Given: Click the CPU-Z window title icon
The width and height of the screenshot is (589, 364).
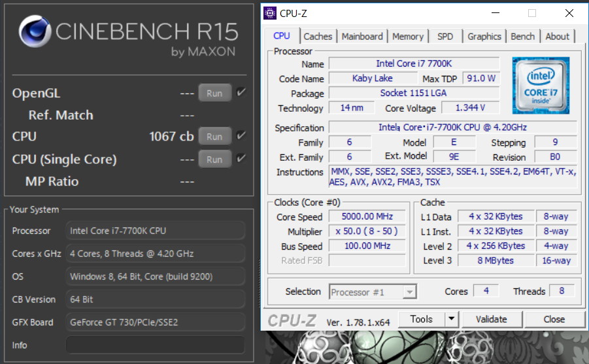Looking at the screenshot, I should point(270,13).
